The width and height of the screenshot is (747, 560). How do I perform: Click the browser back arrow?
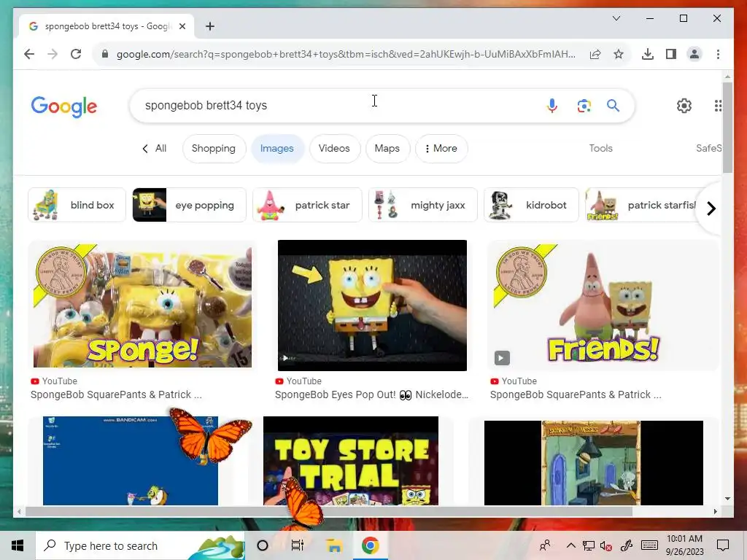(29, 54)
